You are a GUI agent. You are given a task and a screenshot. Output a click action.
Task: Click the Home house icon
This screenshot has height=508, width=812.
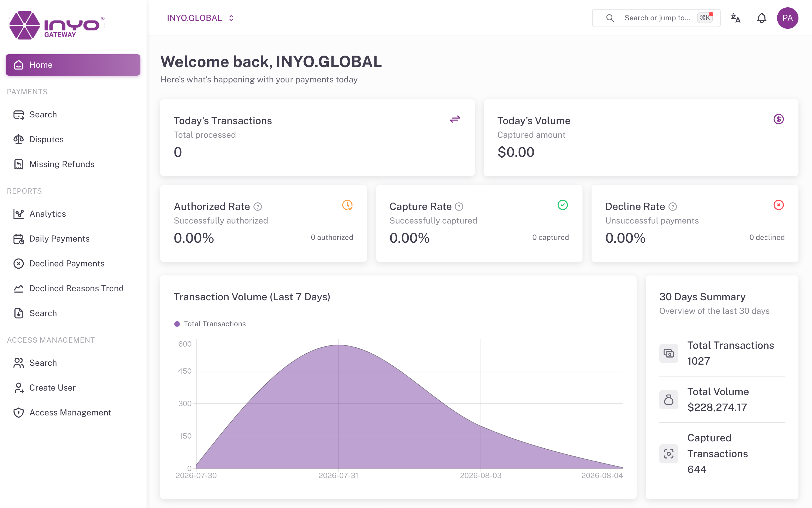(18, 65)
